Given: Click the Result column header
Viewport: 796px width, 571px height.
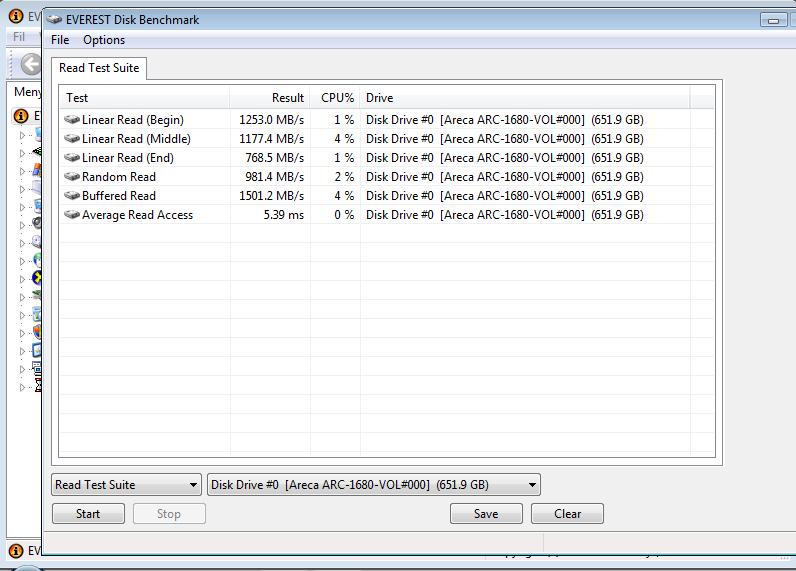Looking at the screenshot, I should tap(270, 98).
